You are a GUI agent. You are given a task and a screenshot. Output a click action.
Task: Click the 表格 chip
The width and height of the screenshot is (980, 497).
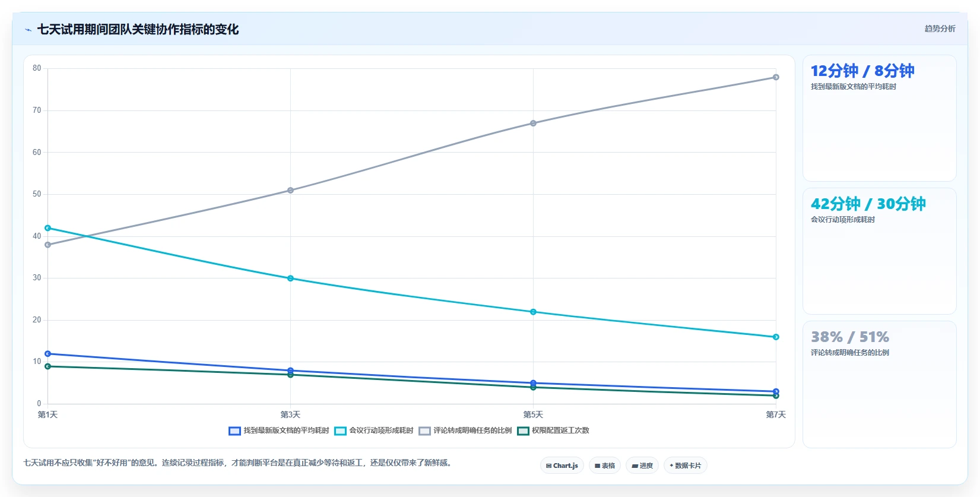tap(605, 466)
